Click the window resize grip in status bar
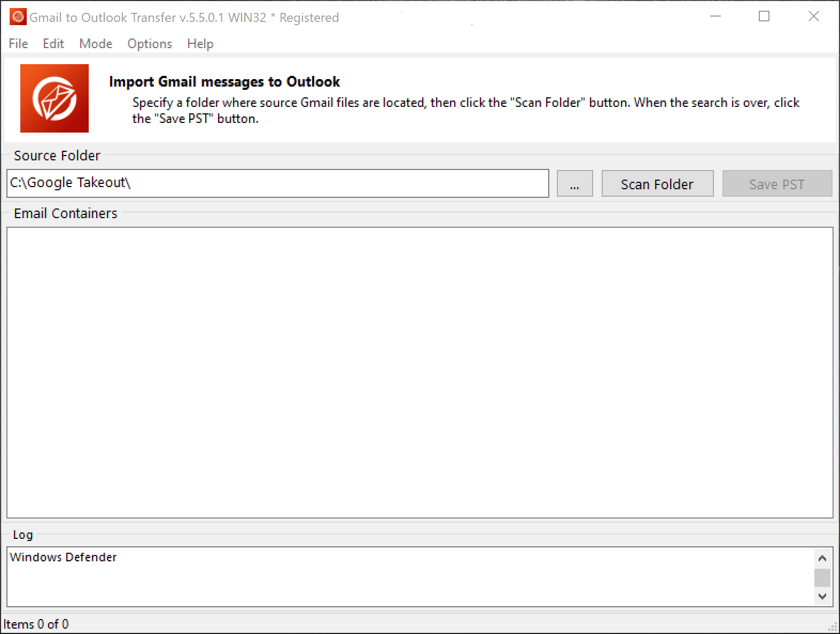840x634 pixels. (833, 627)
